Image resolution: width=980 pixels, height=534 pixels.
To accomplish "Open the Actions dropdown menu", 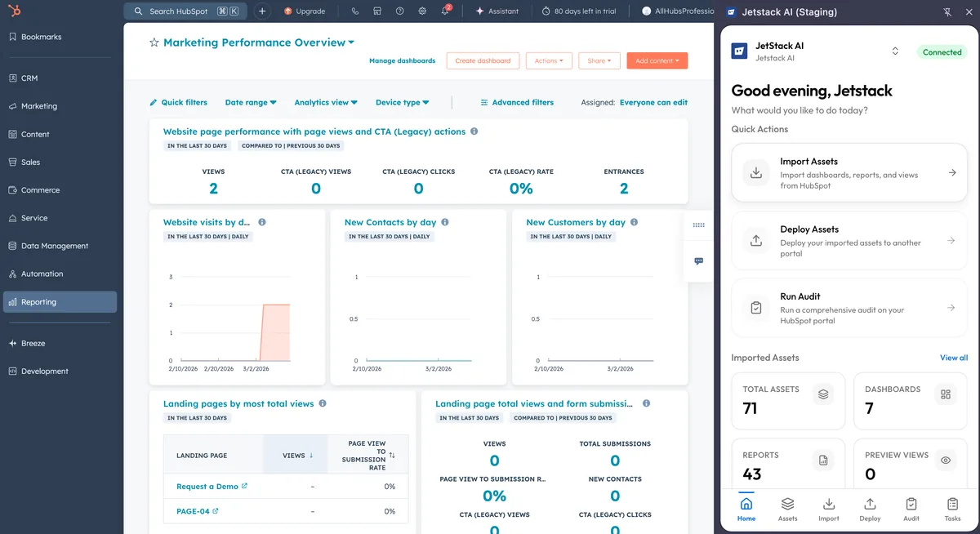I will click(x=549, y=60).
